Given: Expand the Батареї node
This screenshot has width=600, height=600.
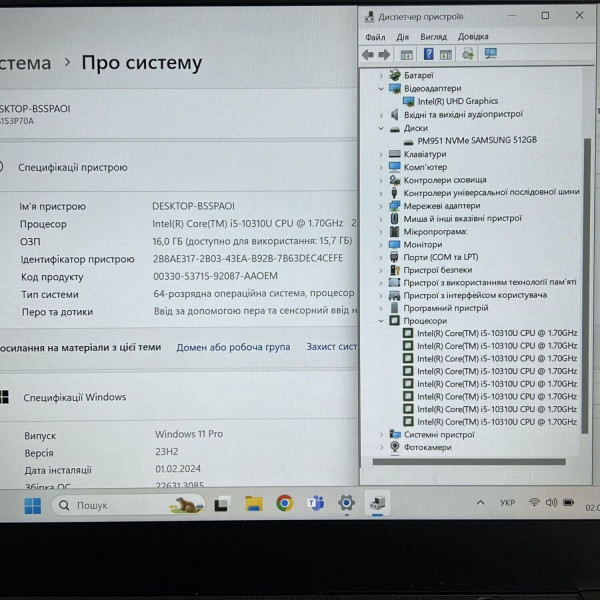Looking at the screenshot, I should point(381,75).
